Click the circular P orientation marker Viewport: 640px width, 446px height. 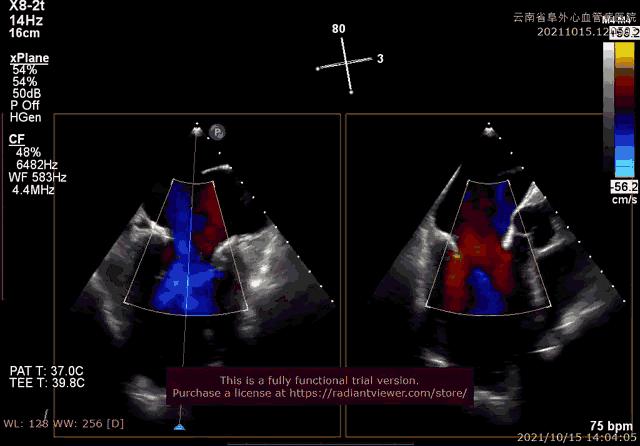click(x=218, y=131)
